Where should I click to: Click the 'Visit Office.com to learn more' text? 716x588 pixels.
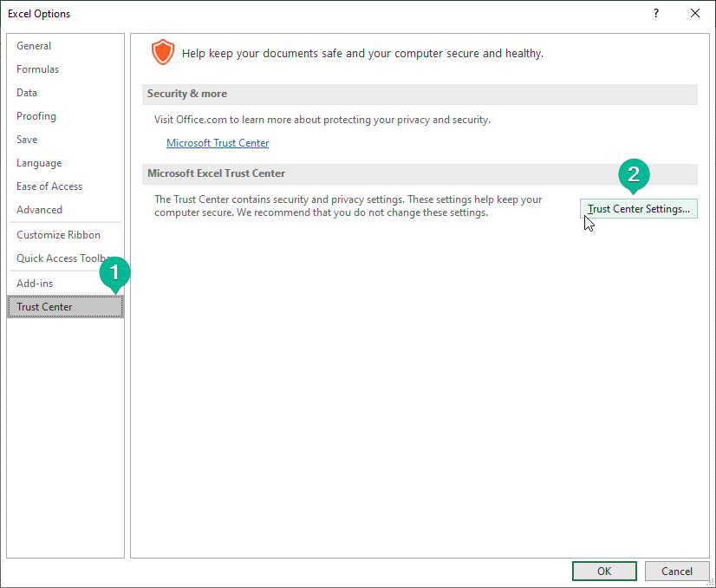pyautogui.click(x=322, y=120)
